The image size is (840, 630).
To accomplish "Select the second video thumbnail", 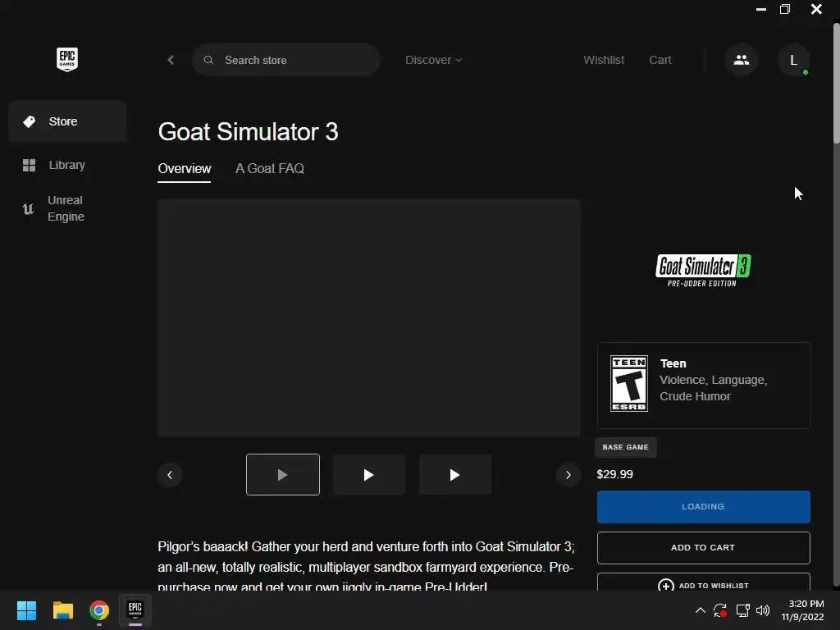I will click(368, 475).
